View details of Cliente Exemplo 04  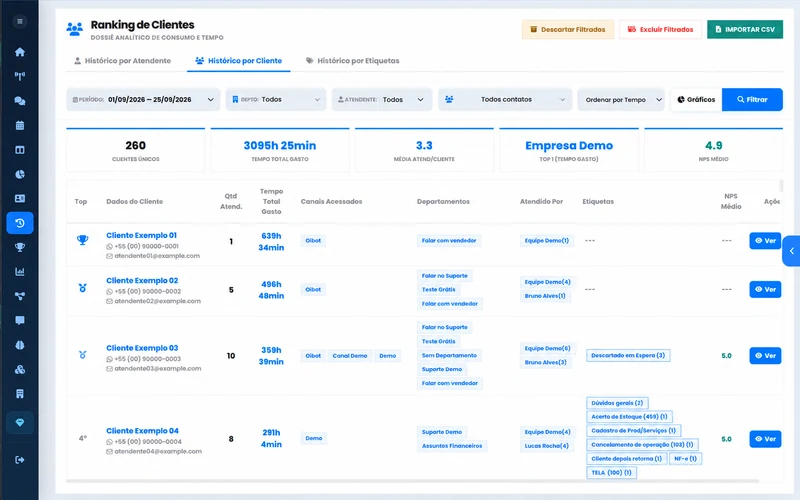[x=765, y=439]
